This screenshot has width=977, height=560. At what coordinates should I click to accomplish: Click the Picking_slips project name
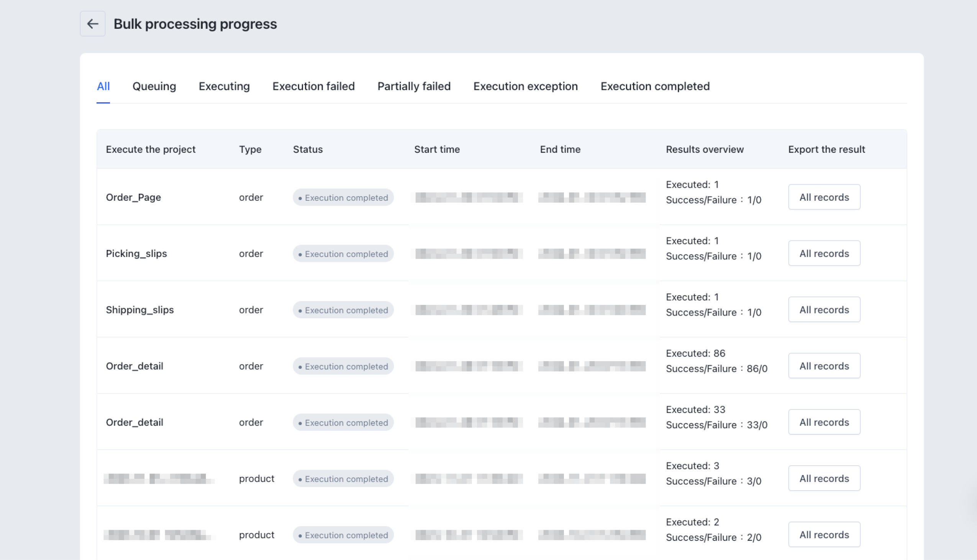136,254
